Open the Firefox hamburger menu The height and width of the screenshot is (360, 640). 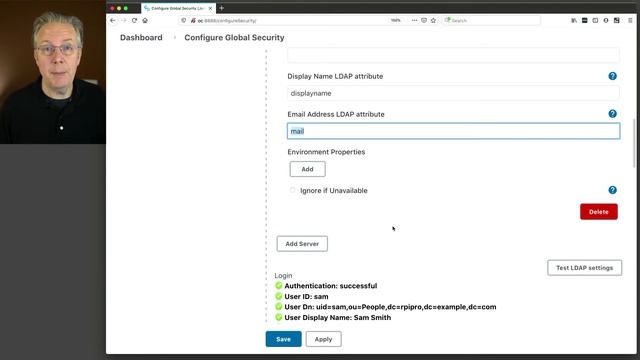(x=630, y=20)
